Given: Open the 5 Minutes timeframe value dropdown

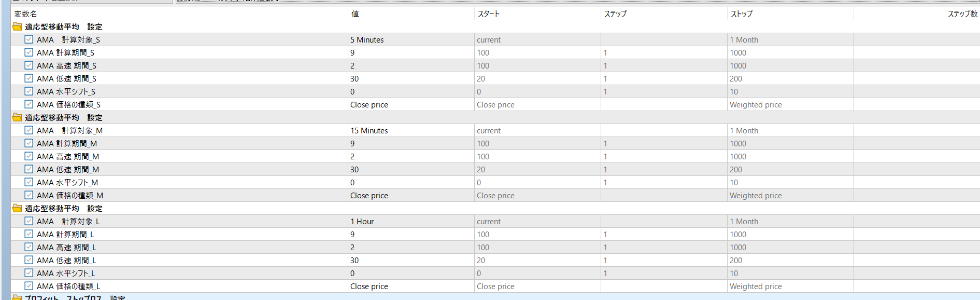Looking at the screenshot, I should (x=411, y=39).
